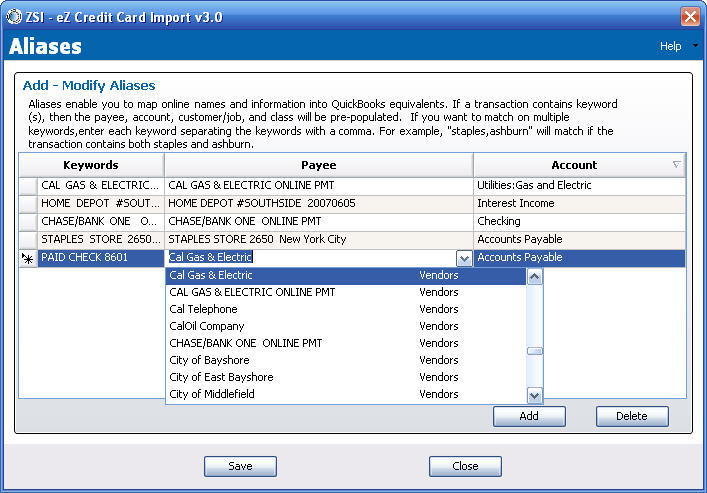Click the new row asterisk marker
Screen dimensions: 707x493
28,258
